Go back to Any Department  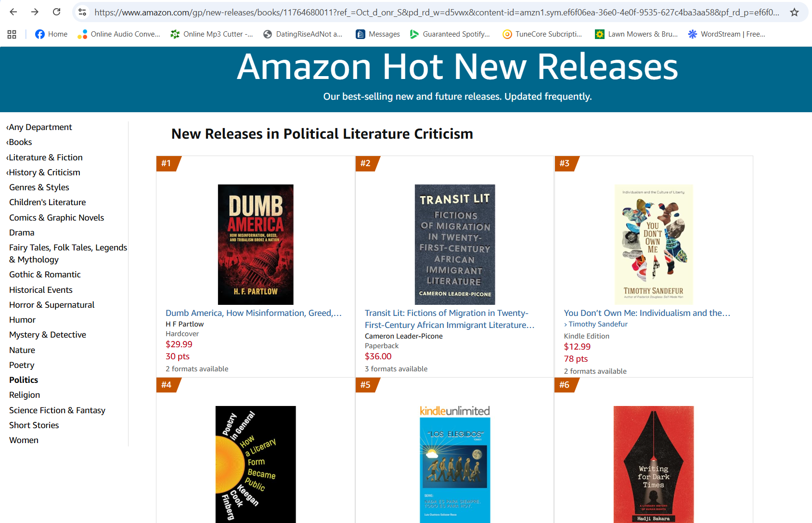[39, 127]
